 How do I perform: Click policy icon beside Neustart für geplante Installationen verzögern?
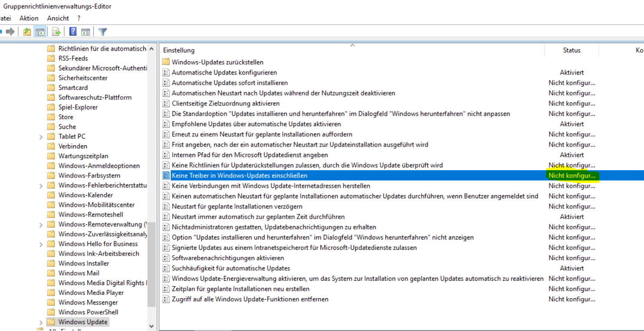[166, 206]
